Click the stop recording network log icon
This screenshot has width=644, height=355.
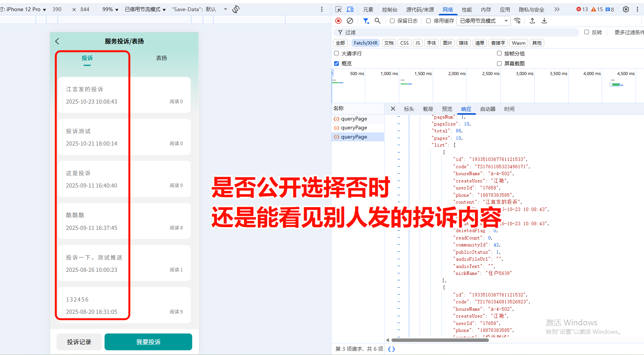(x=338, y=21)
